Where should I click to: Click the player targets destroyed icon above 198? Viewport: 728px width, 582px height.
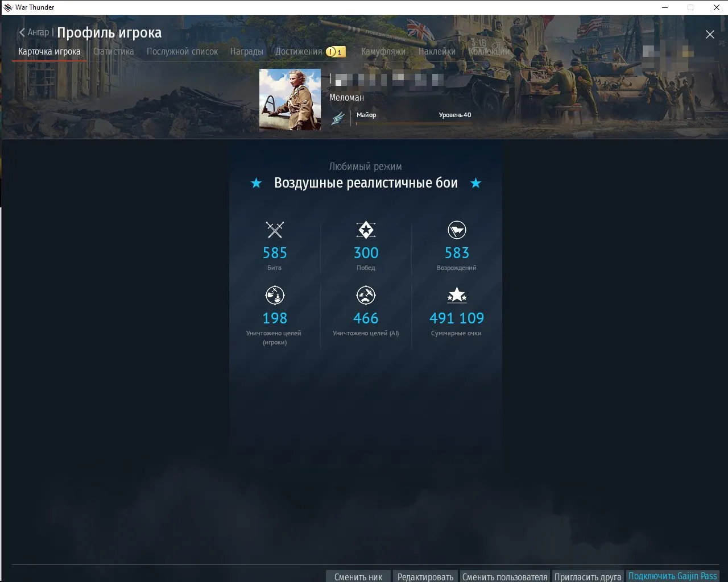point(275,295)
